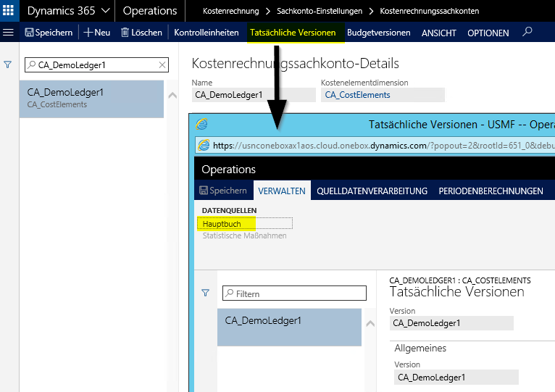Image resolution: width=555 pixels, height=392 pixels.
Task: Click Speichern in the main action bar
Action: pyautogui.click(x=49, y=33)
